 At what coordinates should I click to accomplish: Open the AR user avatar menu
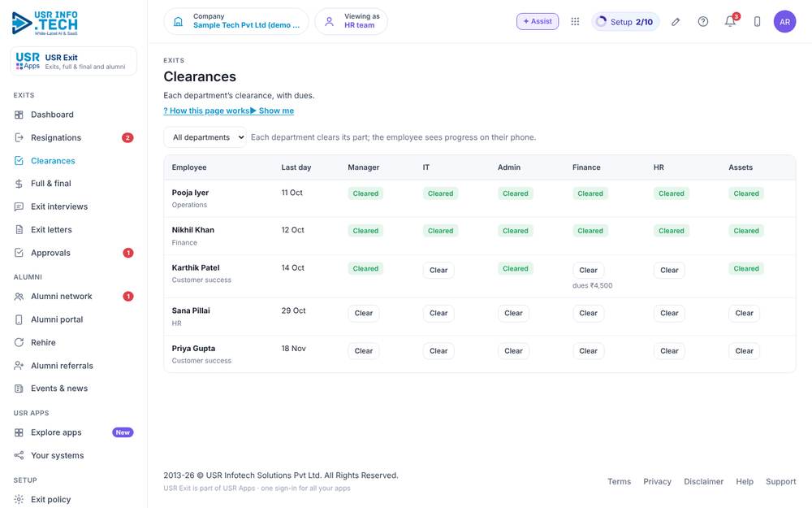click(784, 22)
